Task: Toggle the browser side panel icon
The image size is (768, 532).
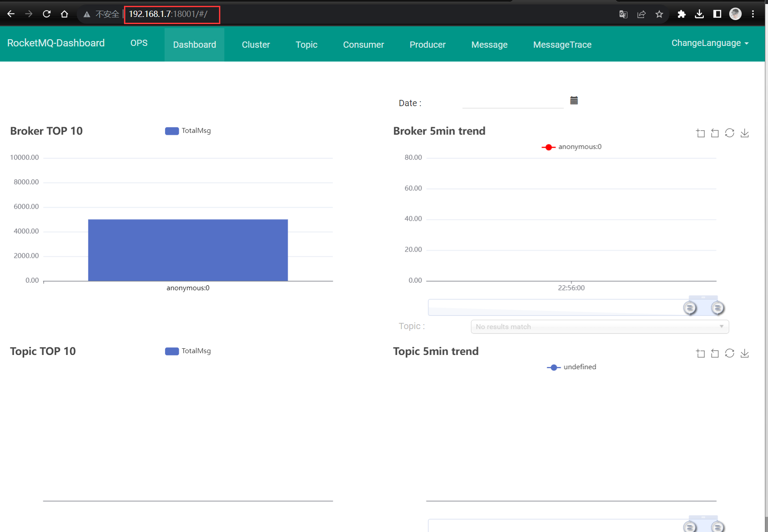Action: pos(717,14)
